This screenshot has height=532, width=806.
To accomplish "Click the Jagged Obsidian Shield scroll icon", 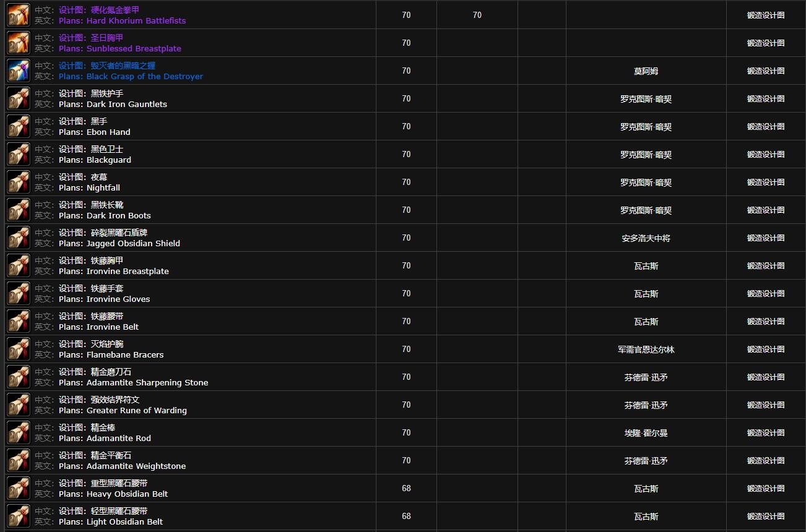I will tap(19, 238).
